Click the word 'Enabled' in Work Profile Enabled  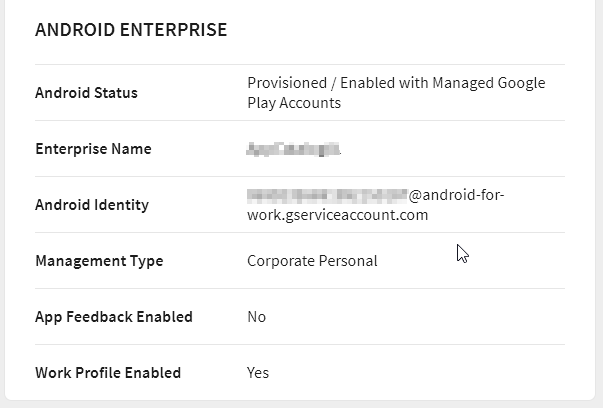tap(153, 373)
